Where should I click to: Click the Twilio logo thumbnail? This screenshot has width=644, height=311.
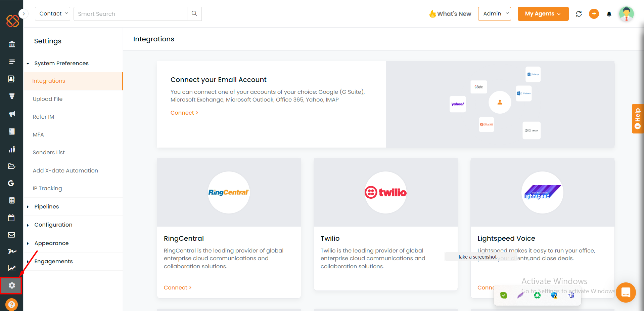[x=385, y=192]
